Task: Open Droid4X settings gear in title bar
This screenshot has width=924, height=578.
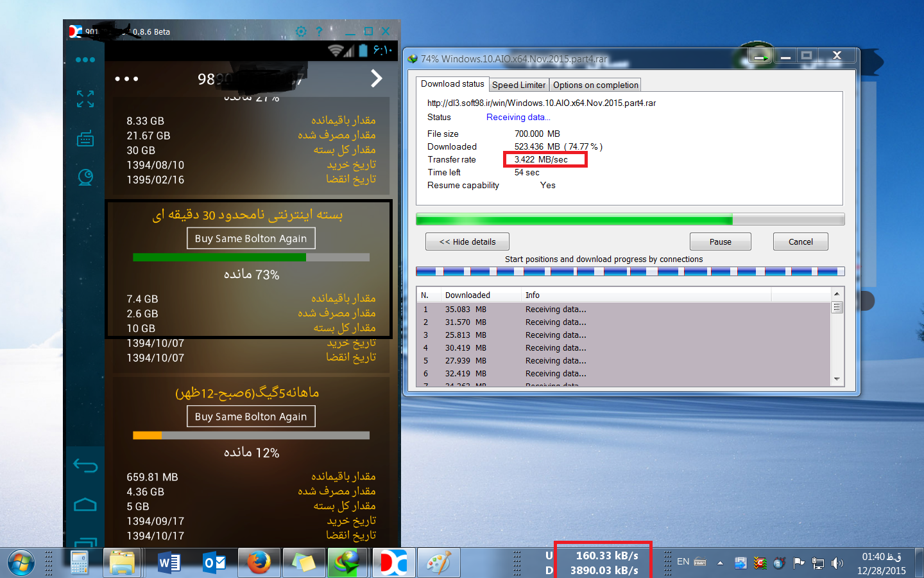Action: point(301,31)
